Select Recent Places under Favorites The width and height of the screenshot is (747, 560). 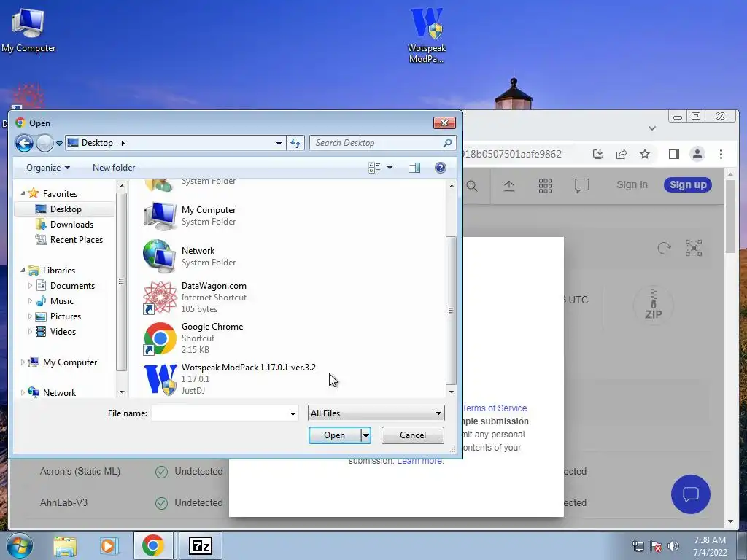coord(76,239)
